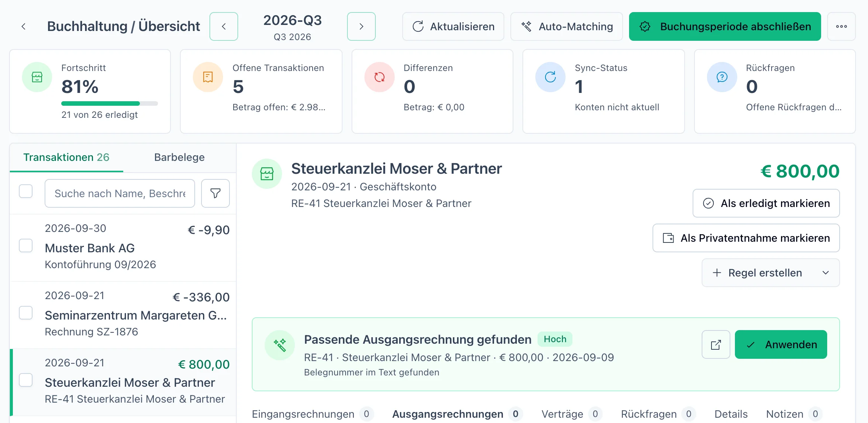Open the Notizen tab
This screenshot has width=868, height=423.
click(x=794, y=414)
